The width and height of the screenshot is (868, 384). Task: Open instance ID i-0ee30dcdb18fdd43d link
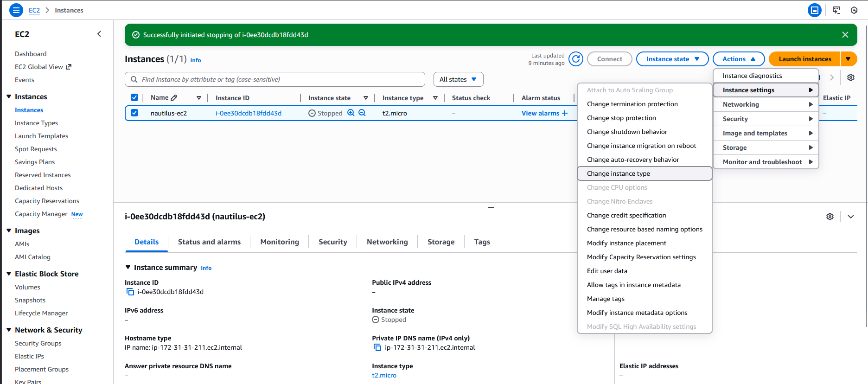(249, 113)
